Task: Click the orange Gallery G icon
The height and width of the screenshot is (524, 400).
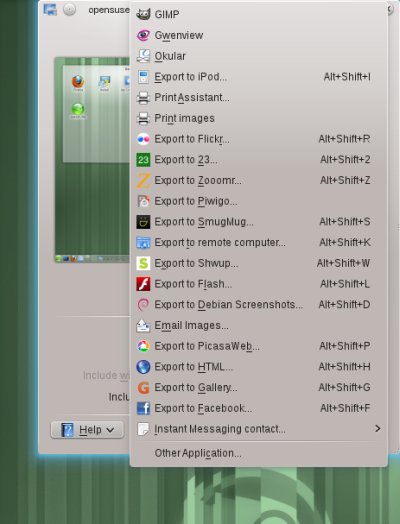Action: click(143, 388)
